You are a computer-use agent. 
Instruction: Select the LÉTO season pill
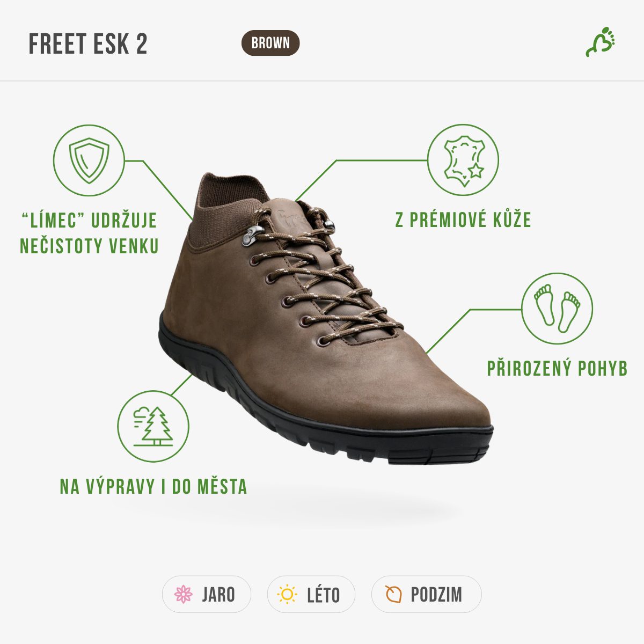pyautogui.click(x=311, y=594)
